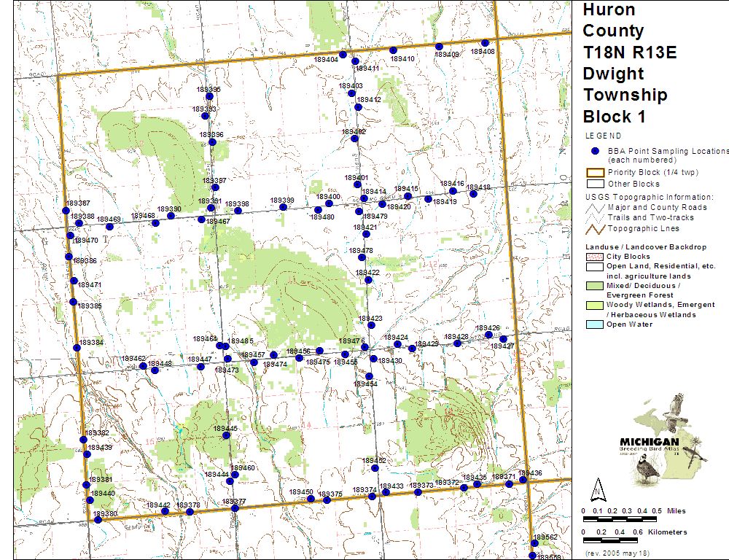Viewport: 729px width, 560px height.
Task: Click the blue dot labeled 189384
Action: click(x=77, y=347)
